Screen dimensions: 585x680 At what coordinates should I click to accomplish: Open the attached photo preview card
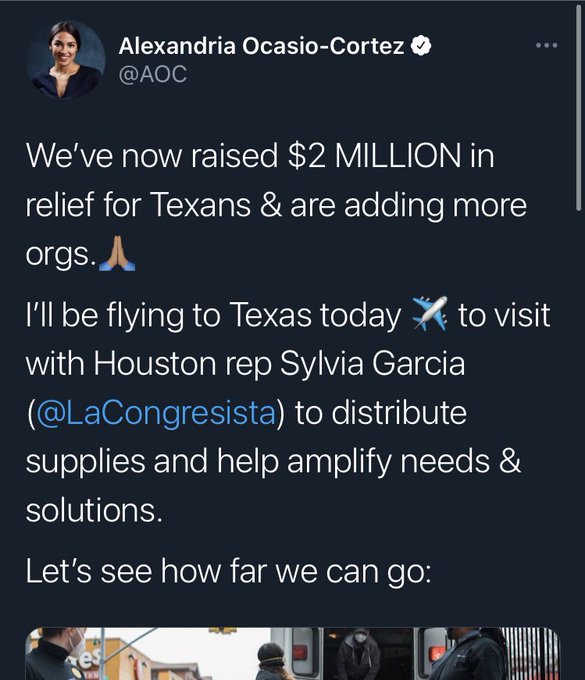click(293, 654)
